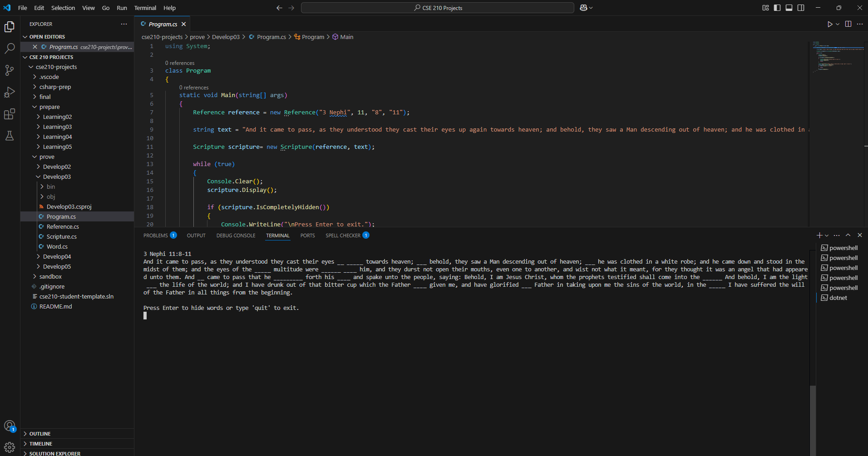Viewport: 868px width, 456px height.
Task: Open the Manage gear settings icon
Action: click(x=10, y=447)
